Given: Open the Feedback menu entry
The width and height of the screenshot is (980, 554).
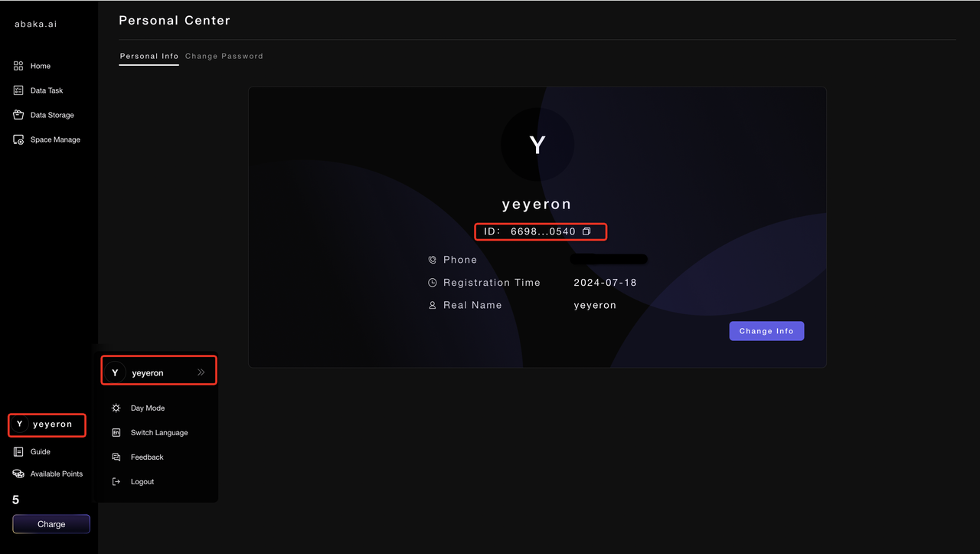Looking at the screenshot, I should click(x=147, y=457).
